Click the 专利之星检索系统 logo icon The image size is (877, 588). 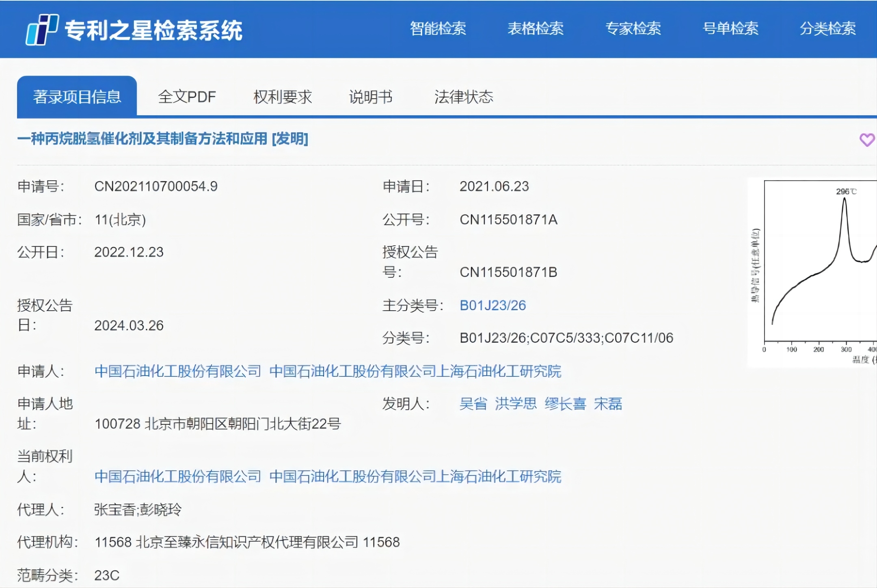click(42, 30)
